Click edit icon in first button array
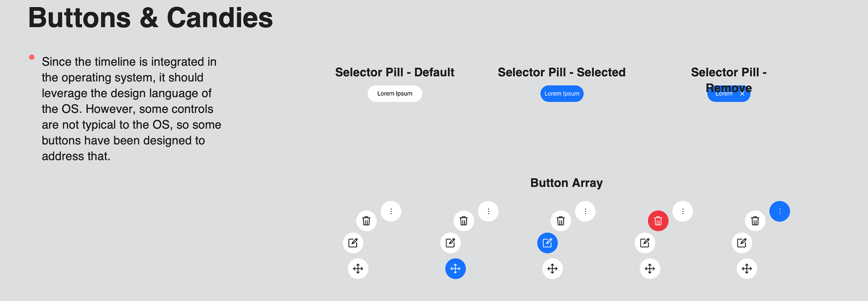This screenshot has height=301, width=868. [x=353, y=243]
